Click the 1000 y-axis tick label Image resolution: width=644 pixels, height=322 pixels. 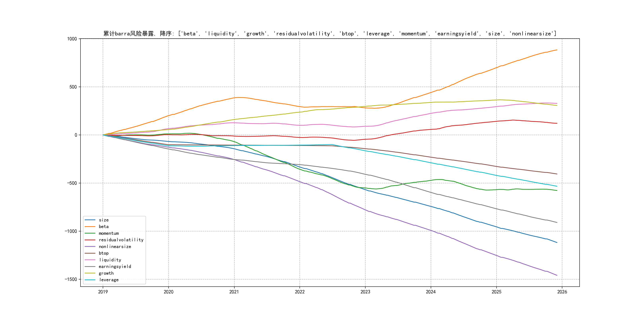72,39
